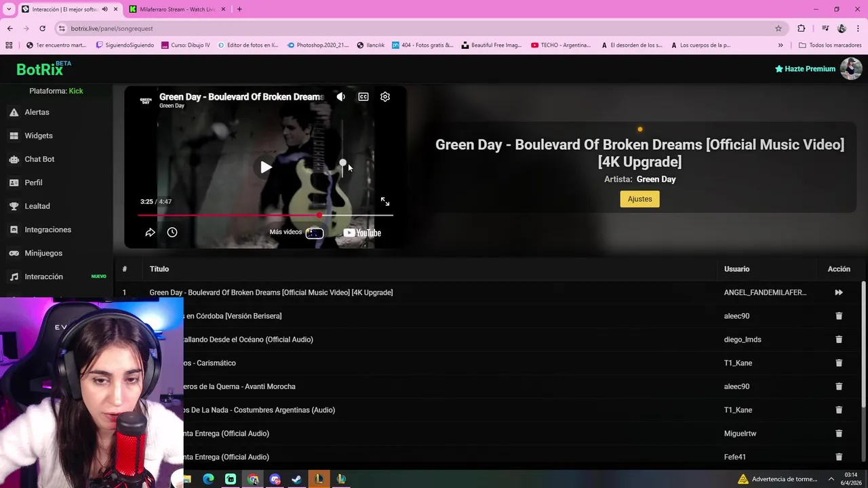868x488 pixels.
Task: Delete diego_lmds song request
Action: tap(839, 340)
